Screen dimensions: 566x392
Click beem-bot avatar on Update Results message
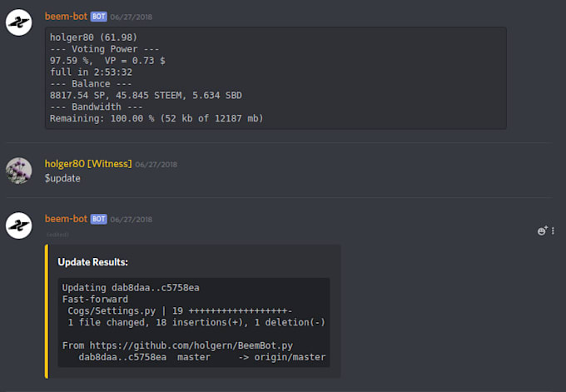(x=19, y=226)
